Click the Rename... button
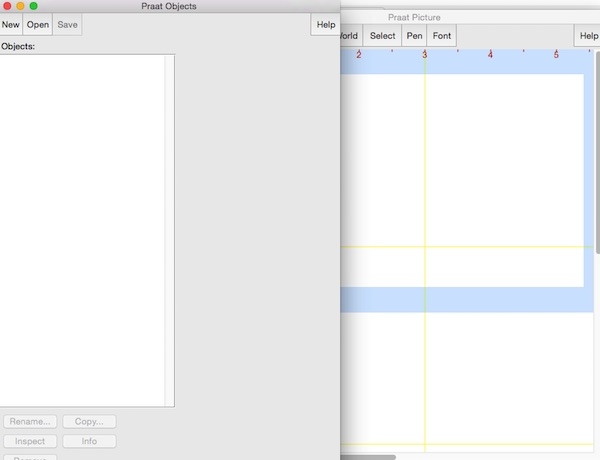 (x=30, y=421)
